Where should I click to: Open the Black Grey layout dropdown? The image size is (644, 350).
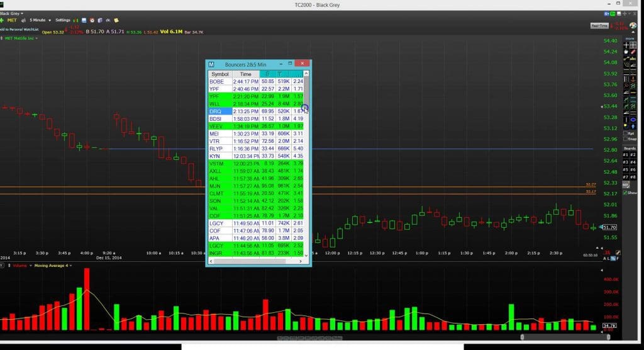11,14
